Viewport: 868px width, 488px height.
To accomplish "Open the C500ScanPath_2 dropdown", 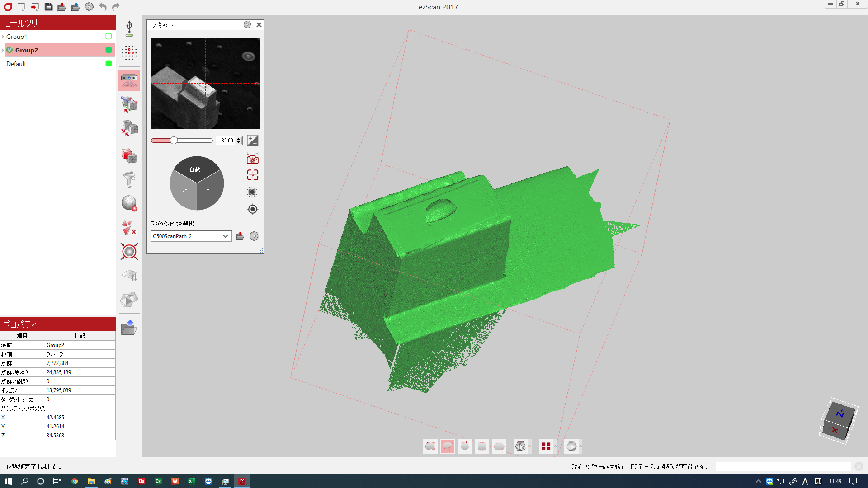I will click(x=225, y=236).
